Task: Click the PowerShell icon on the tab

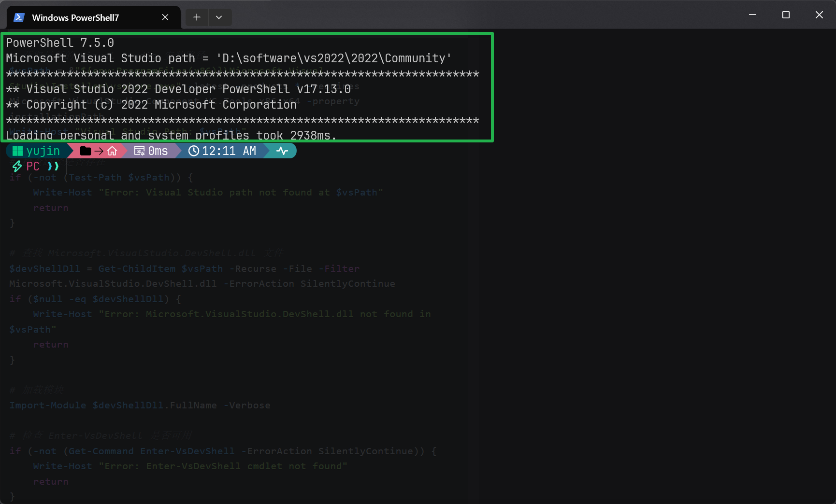Action: point(19,17)
